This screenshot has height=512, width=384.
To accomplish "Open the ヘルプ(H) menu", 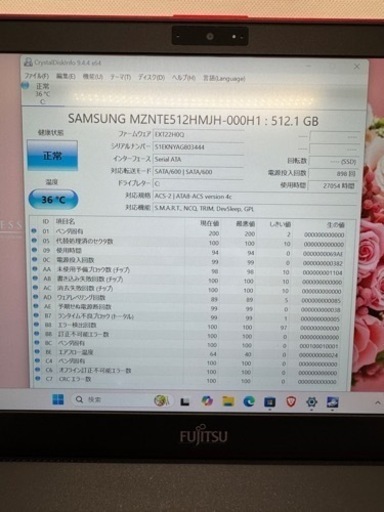I will [x=183, y=78].
